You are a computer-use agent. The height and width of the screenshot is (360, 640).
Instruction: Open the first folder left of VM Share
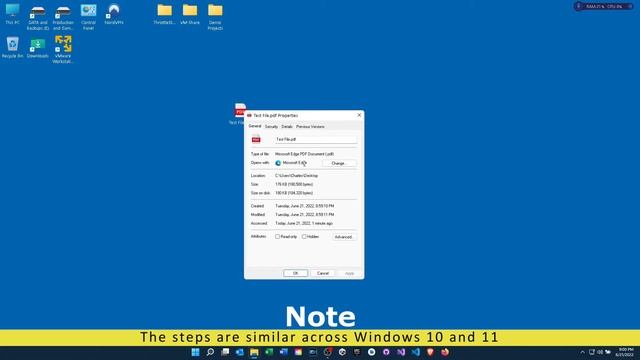pos(164,14)
